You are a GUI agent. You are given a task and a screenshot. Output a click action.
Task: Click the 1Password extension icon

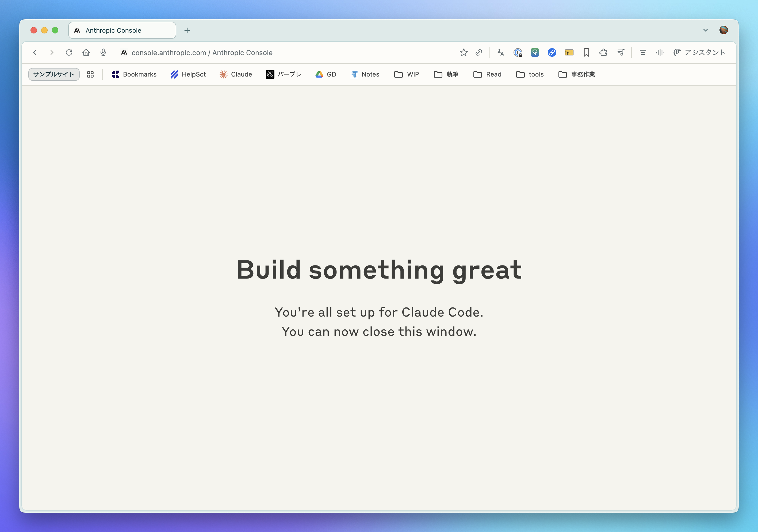coord(518,52)
